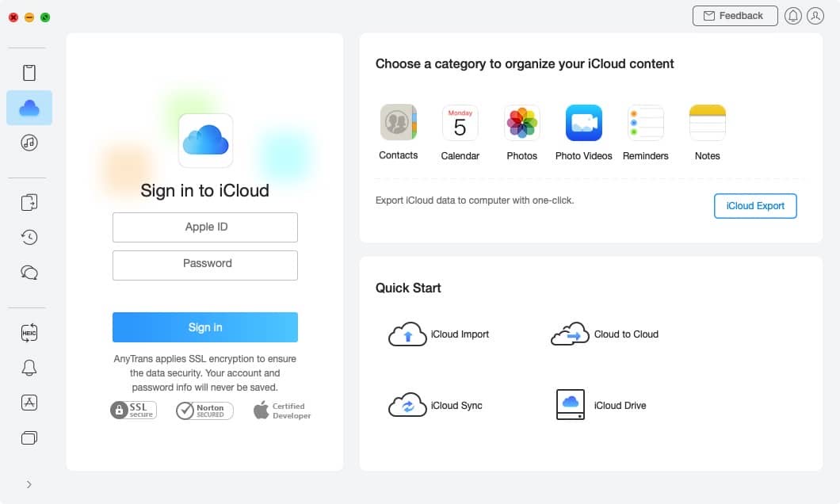This screenshot has height=504, width=840.
Task: Click the SSL secure badge
Action: pyautogui.click(x=133, y=410)
